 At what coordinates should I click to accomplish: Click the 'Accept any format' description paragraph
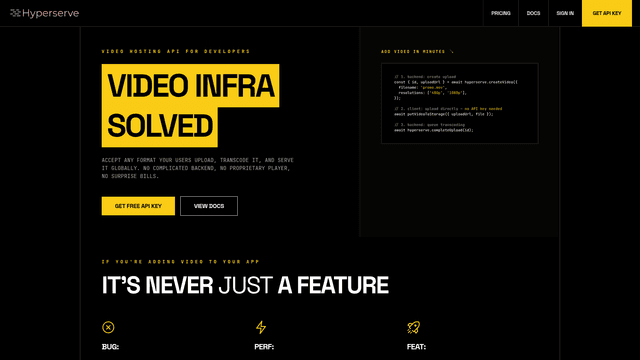198,168
